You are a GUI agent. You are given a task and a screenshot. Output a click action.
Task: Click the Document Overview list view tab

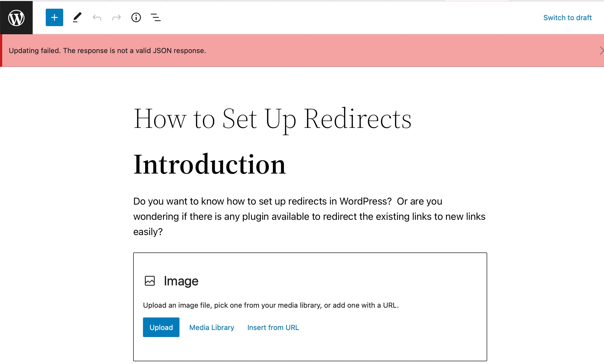point(156,17)
